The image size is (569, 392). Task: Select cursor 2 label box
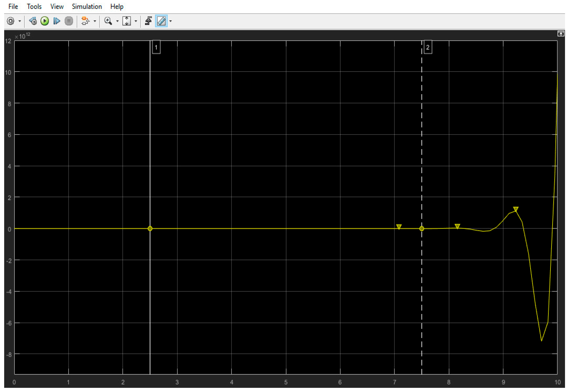click(x=428, y=47)
